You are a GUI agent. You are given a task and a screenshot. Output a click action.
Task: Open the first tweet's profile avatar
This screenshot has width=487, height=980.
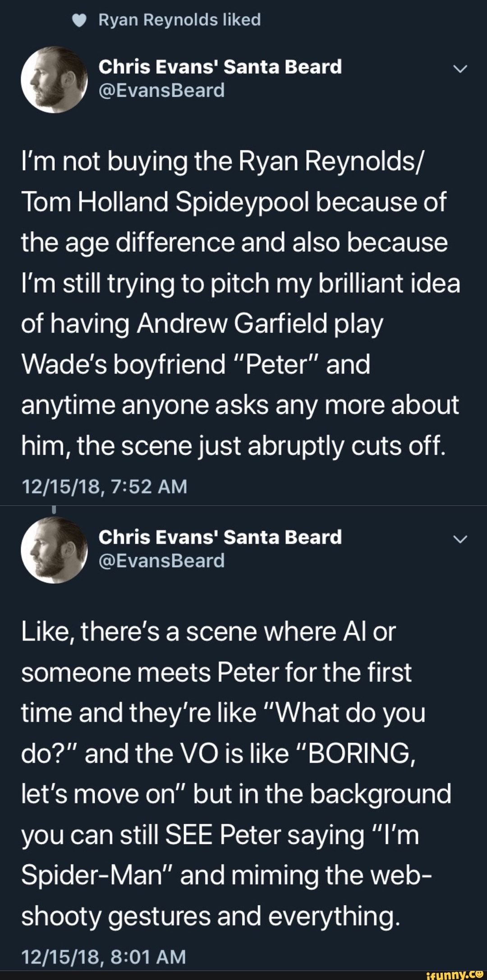click(54, 79)
